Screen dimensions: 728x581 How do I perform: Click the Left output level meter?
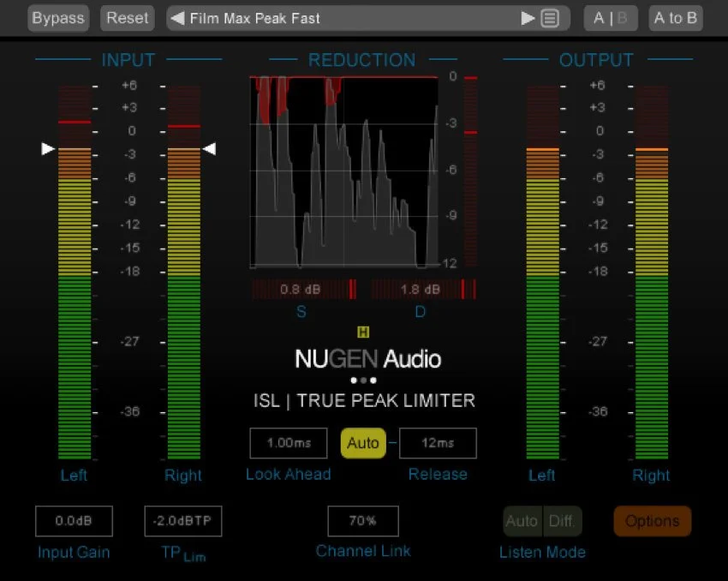pyautogui.click(x=543, y=273)
